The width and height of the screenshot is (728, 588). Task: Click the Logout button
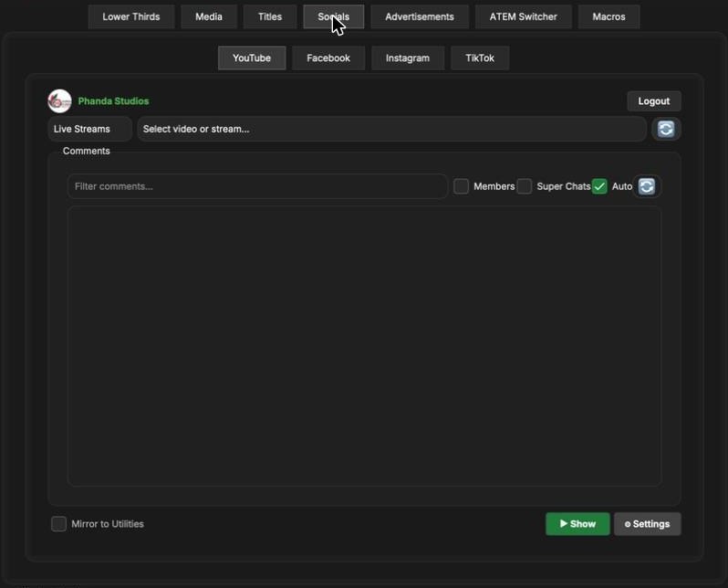pos(654,100)
